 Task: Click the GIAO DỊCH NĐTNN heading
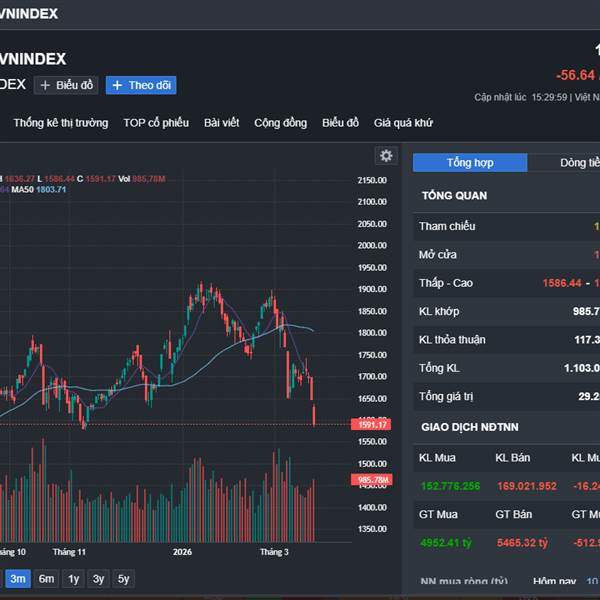(x=470, y=427)
